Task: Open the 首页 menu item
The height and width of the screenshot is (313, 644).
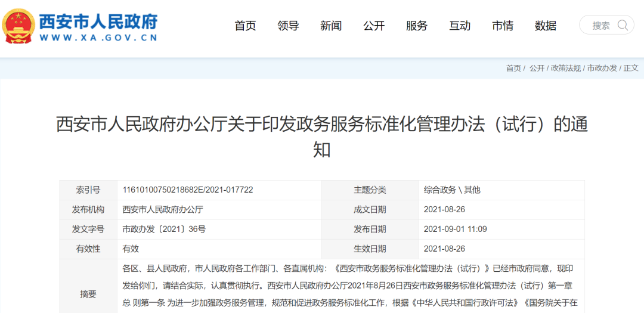Action: (x=245, y=26)
